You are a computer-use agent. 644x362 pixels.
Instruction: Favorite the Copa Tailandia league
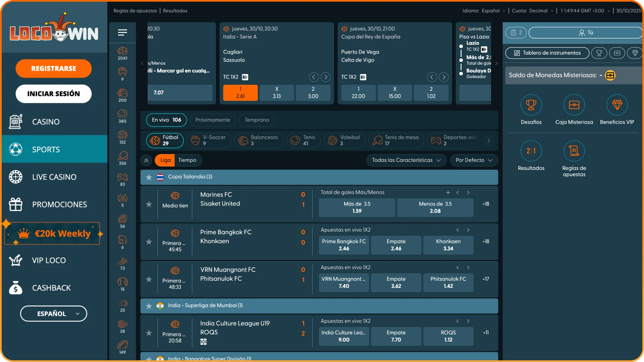[149, 177]
